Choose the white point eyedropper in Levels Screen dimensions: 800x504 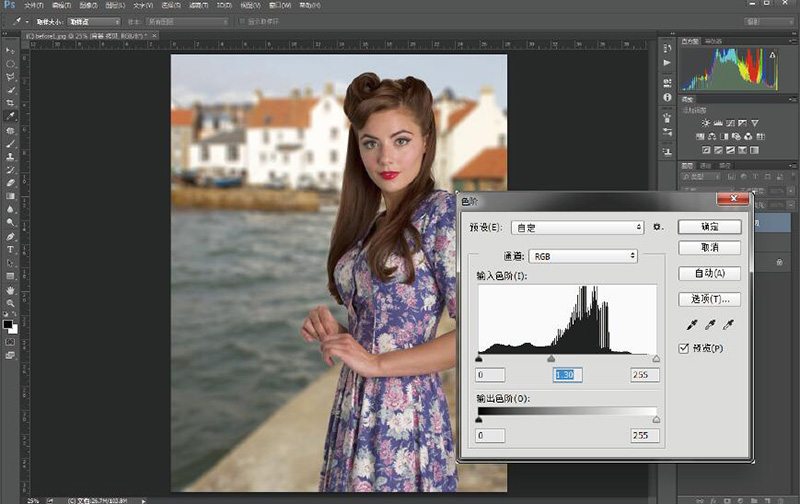pyautogui.click(x=728, y=325)
